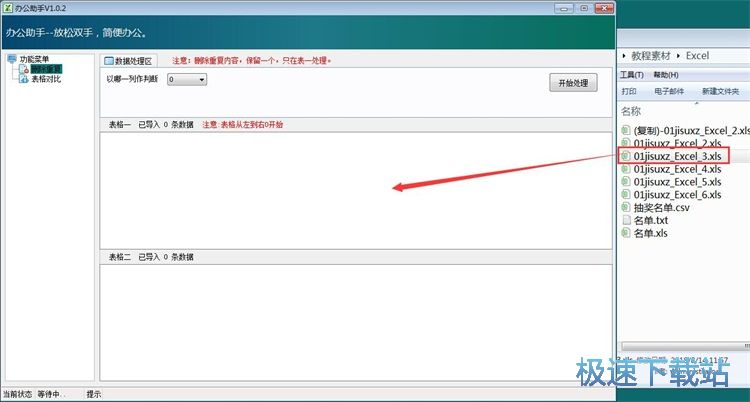Viewport: 750px width, 402px height.
Task: Select the 删除重复 tree item
Action: tap(46, 70)
